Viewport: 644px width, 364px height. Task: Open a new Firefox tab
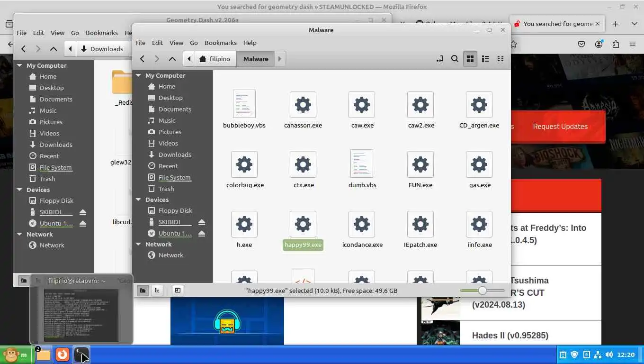coord(615,24)
